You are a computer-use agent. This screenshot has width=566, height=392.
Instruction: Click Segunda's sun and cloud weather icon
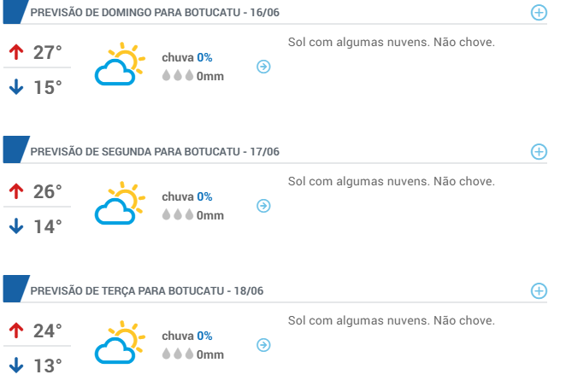click(x=120, y=203)
